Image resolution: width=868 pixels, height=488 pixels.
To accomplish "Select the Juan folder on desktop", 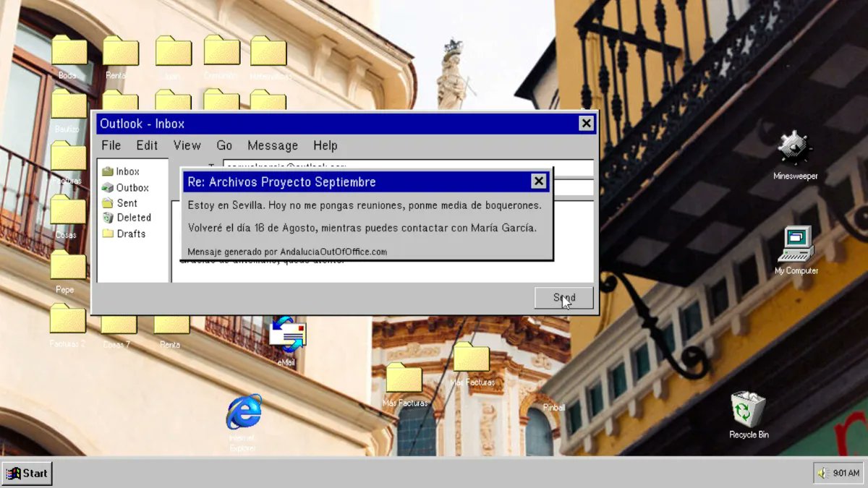I will tap(173, 57).
